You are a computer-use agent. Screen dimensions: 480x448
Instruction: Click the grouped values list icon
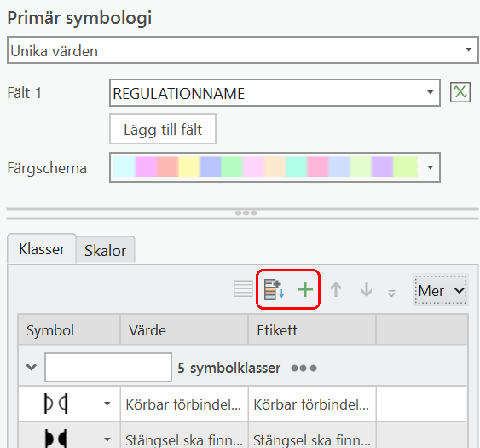pos(243,289)
